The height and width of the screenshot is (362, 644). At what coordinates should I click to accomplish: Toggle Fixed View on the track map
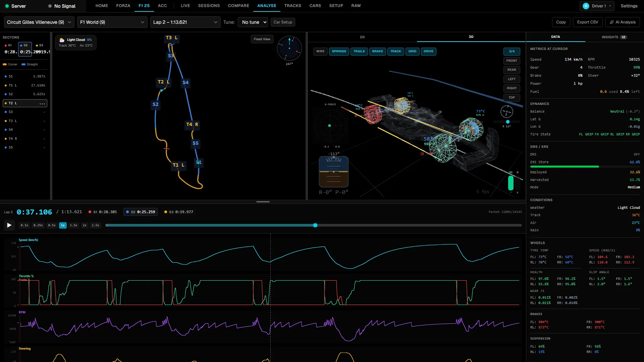point(262,39)
